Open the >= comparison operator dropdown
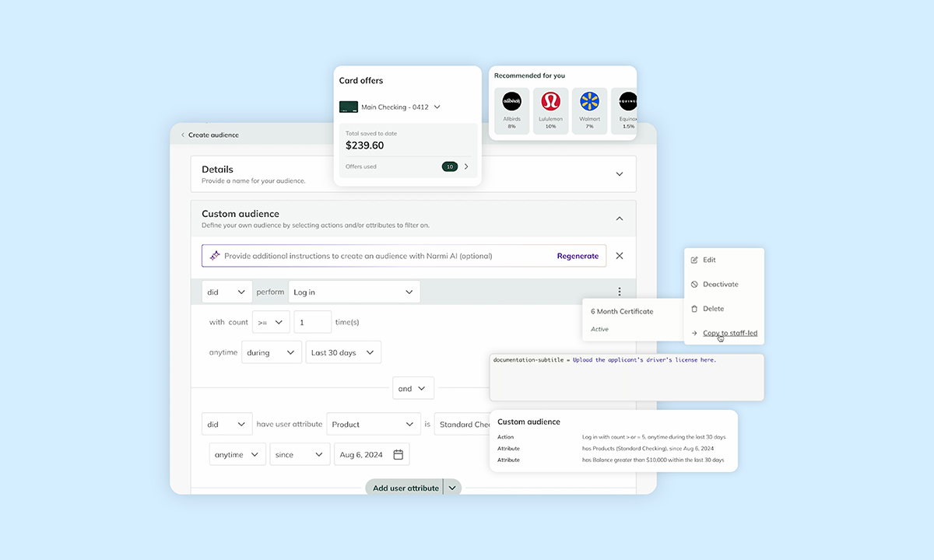This screenshot has width=934, height=560. click(271, 322)
